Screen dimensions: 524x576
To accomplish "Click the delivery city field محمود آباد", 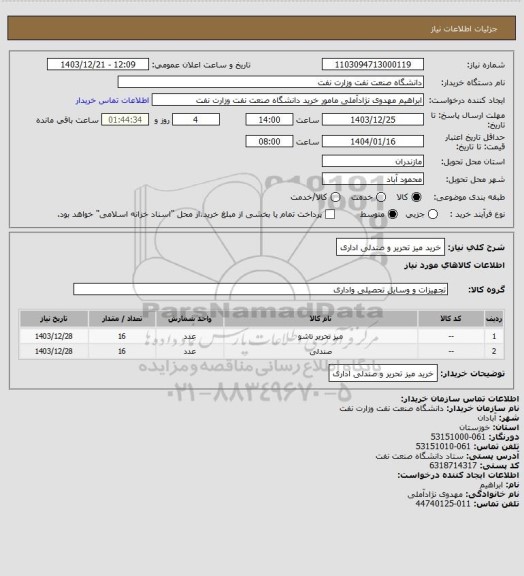I will 373,179.
